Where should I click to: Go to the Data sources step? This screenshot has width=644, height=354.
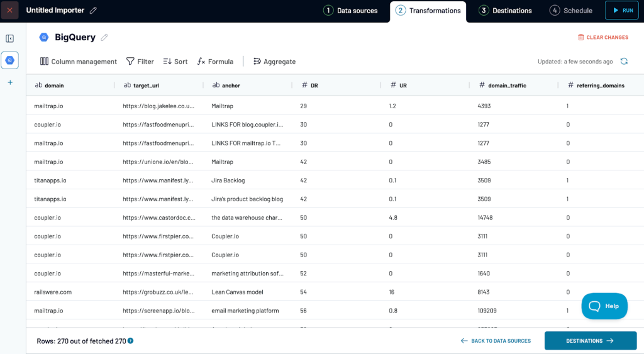[x=350, y=11]
